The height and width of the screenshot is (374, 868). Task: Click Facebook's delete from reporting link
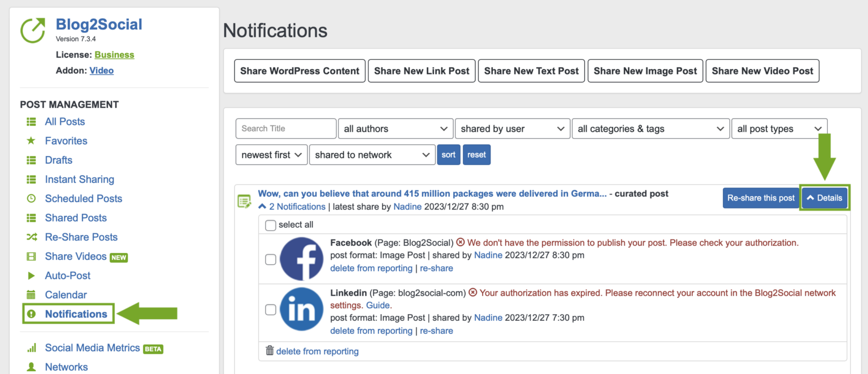[371, 268]
